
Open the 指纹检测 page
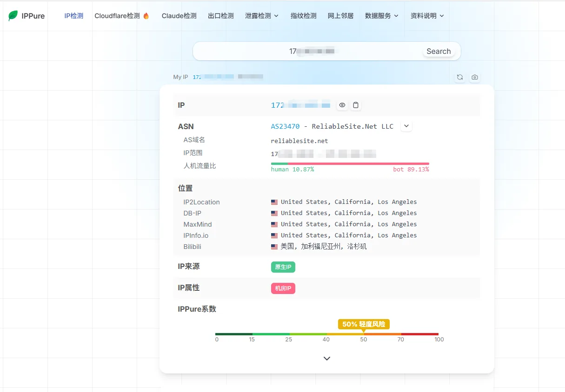coord(304,16)
